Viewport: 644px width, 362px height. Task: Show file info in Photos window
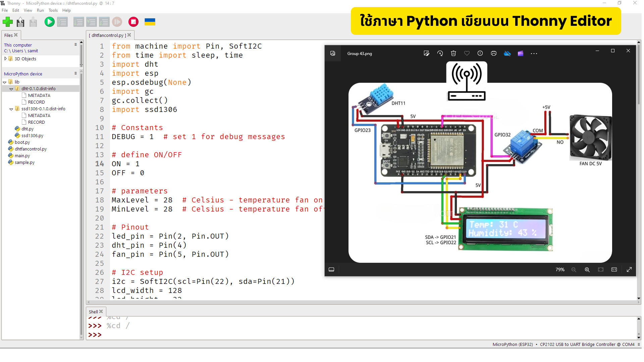pos(480,53)
